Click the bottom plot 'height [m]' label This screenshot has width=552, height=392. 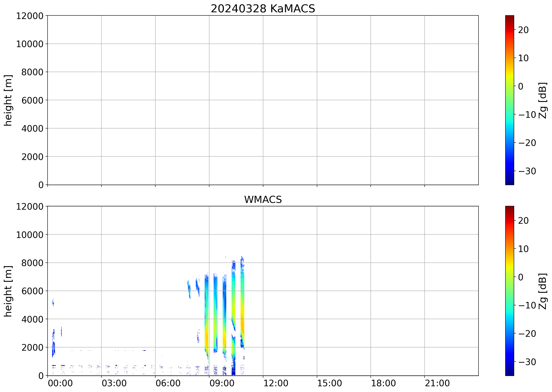(8, 291)
